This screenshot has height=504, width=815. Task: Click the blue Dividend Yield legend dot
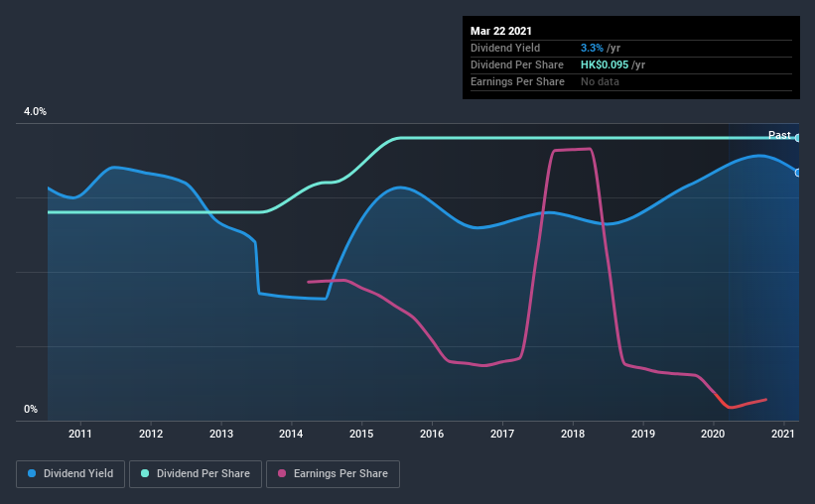coord(32,473)
